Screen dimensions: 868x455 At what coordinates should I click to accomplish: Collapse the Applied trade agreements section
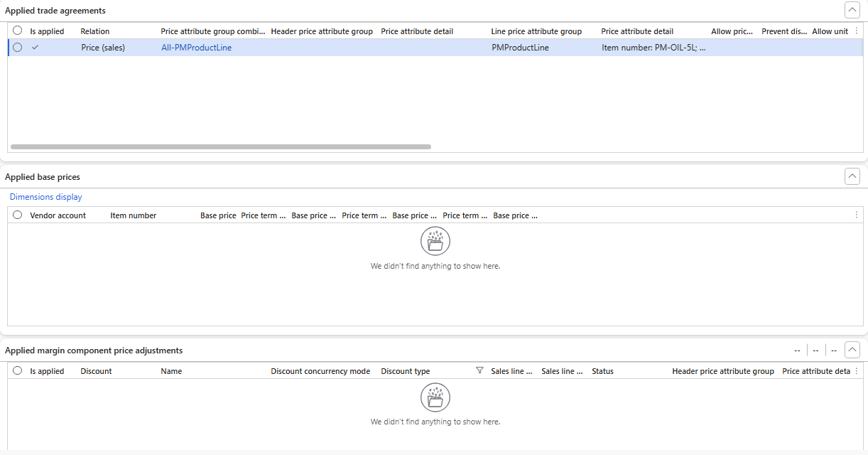tap(852, 10)
